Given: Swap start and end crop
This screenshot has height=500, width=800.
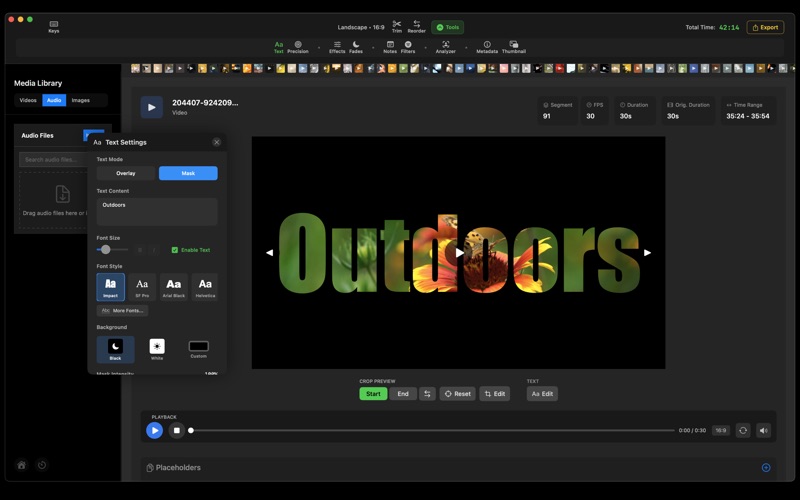Looking at the screenshot, I should [x=427, y=394].
